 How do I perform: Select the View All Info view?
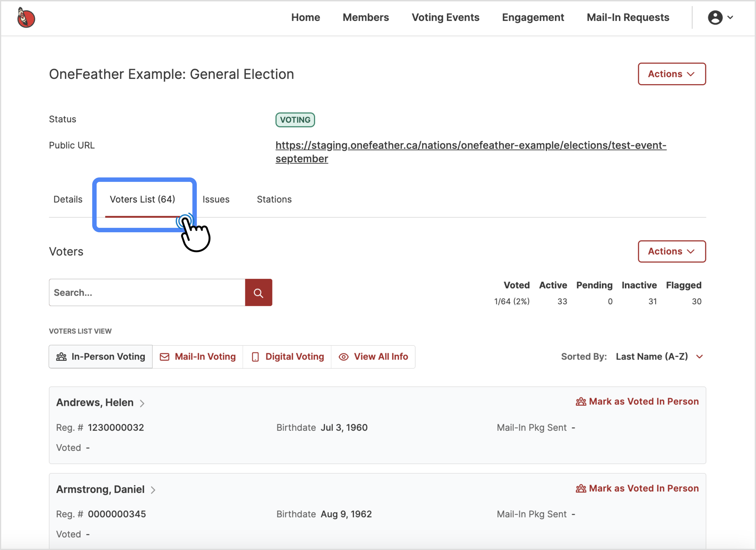[373, 356]
